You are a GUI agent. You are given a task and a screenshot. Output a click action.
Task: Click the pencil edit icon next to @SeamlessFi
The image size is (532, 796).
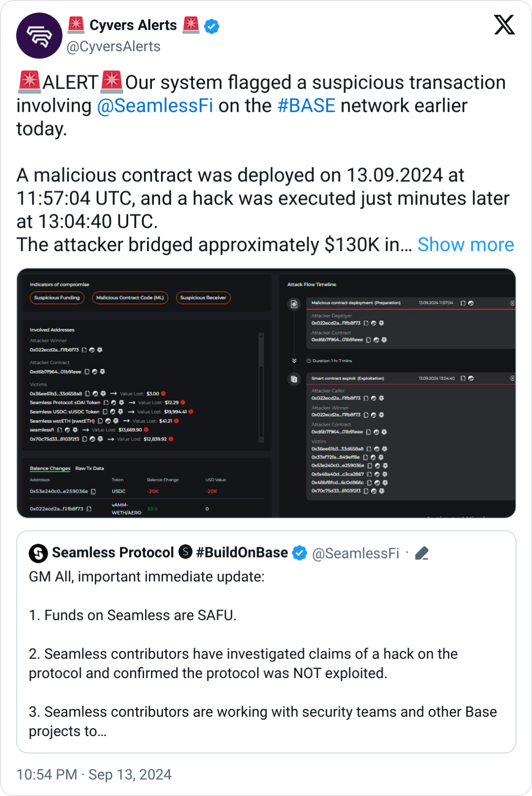coord(422,553)
